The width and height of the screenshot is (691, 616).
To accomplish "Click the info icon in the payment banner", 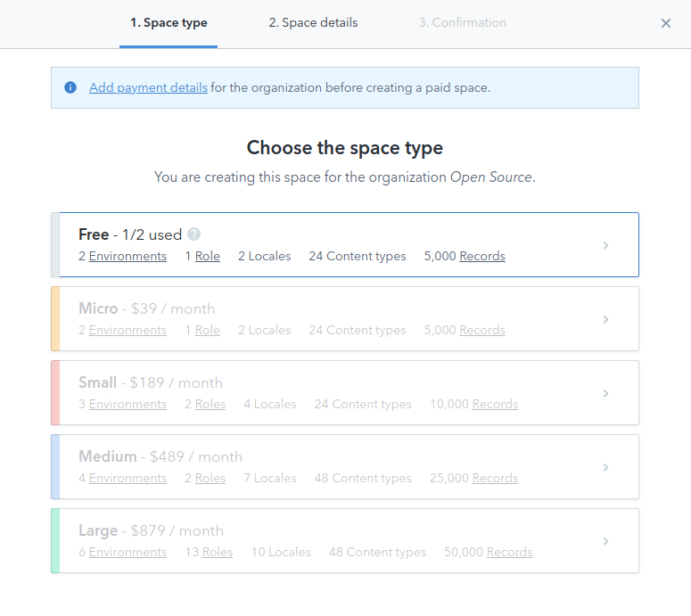I will [70, 87].
